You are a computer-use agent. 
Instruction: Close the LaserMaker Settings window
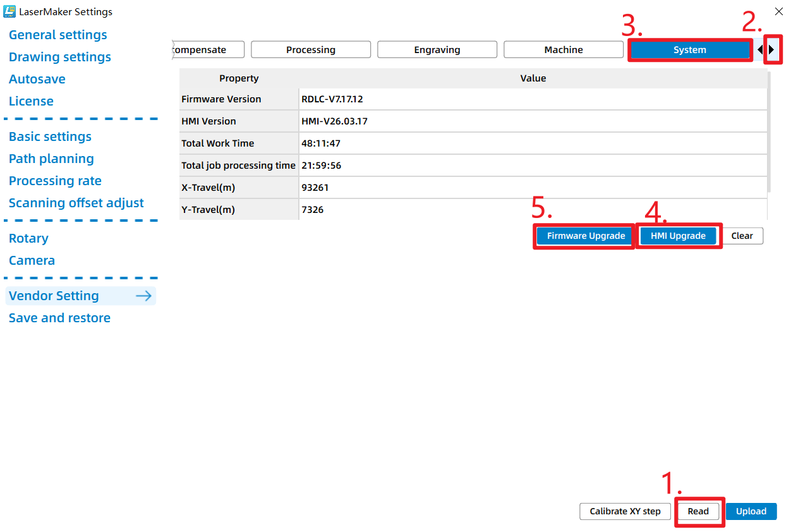click(x=778, y=11)
